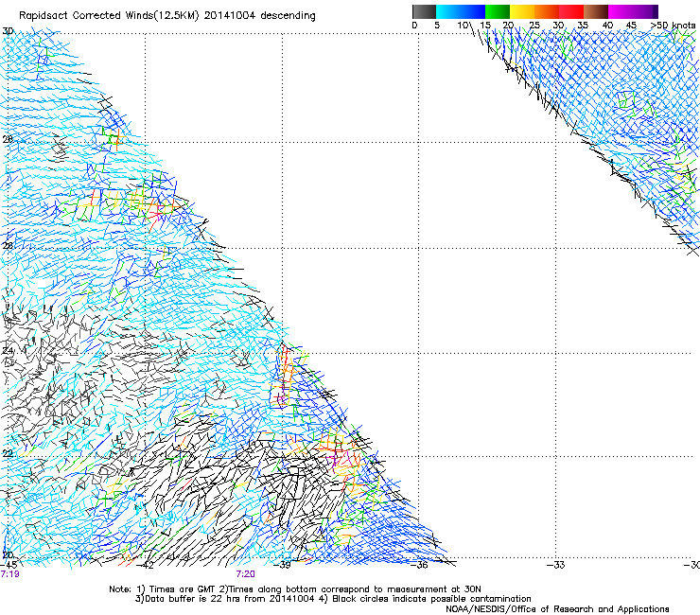Click the '5' legend scale label
This screenshot has height=615, width=700.
point(437,25)
